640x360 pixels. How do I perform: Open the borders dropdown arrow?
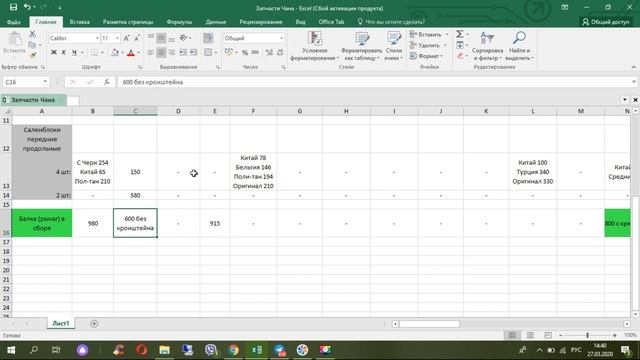[102, 52]
